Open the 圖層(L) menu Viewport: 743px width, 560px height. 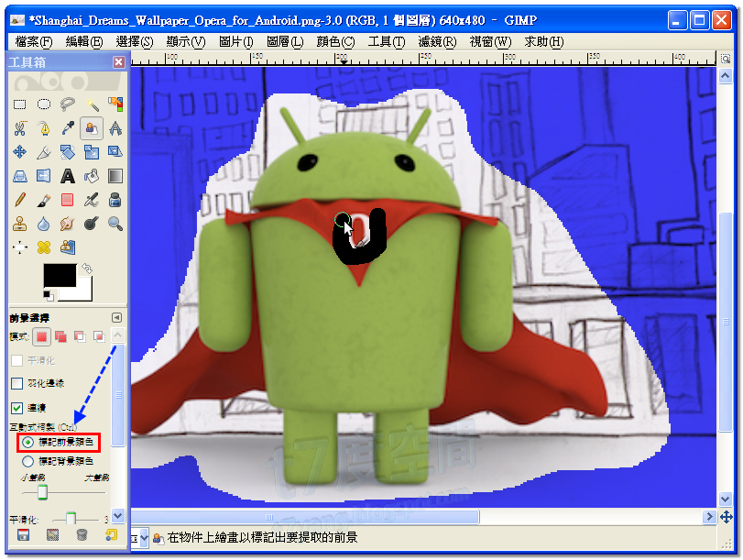(x=285, y=42)
